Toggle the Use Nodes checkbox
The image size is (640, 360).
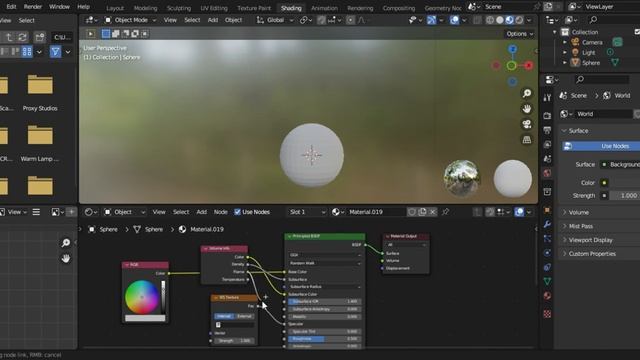coord(237,212)
